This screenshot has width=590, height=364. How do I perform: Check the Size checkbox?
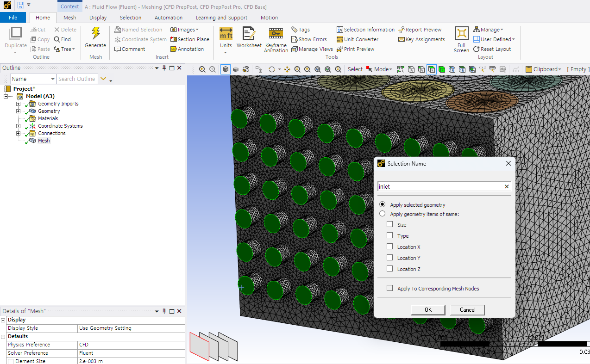[389, 224]
